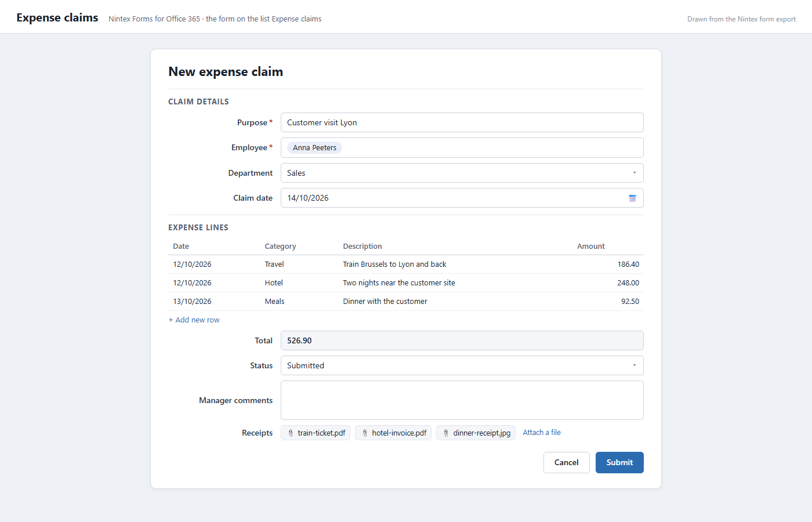
Task: Click the Receipts label
Action: click(257, 433)
